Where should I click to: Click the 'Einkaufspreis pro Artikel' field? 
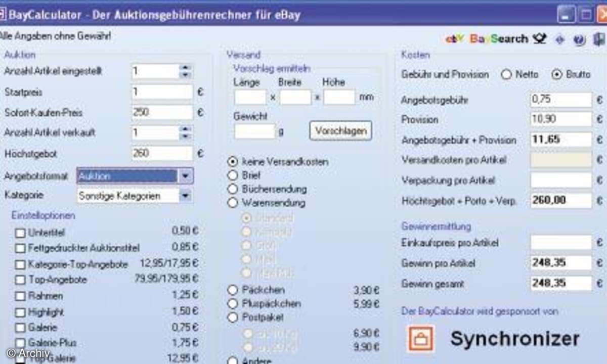(x=561, y=243)
